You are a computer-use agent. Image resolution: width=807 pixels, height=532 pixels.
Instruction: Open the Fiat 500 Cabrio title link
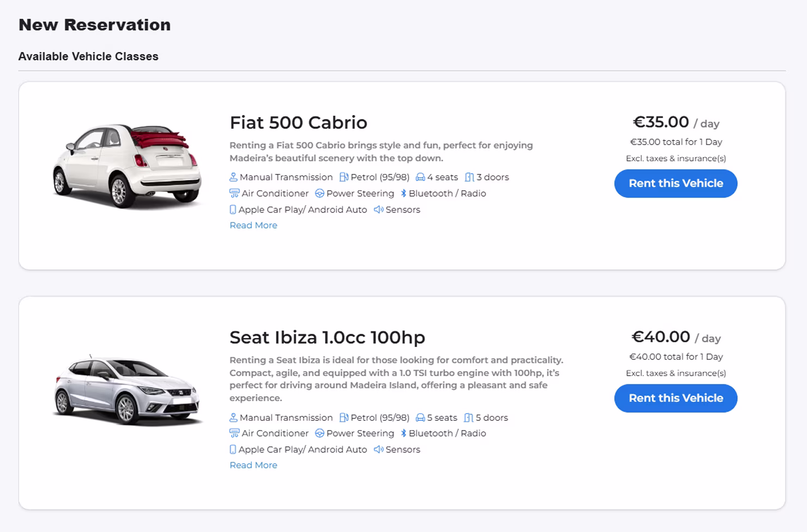[298, 123]
